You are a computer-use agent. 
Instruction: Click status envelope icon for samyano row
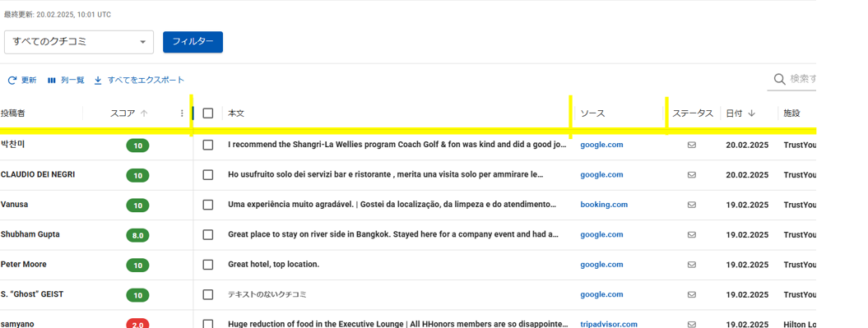[691, 324]
